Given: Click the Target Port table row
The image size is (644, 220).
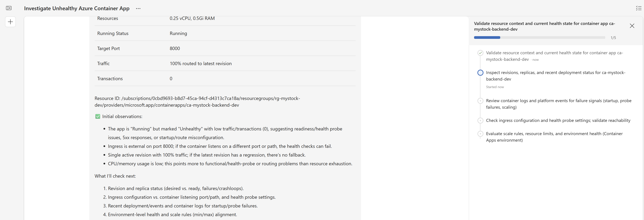Looking at the screenshot, I should pyautogui.click(x=225, y=48).
